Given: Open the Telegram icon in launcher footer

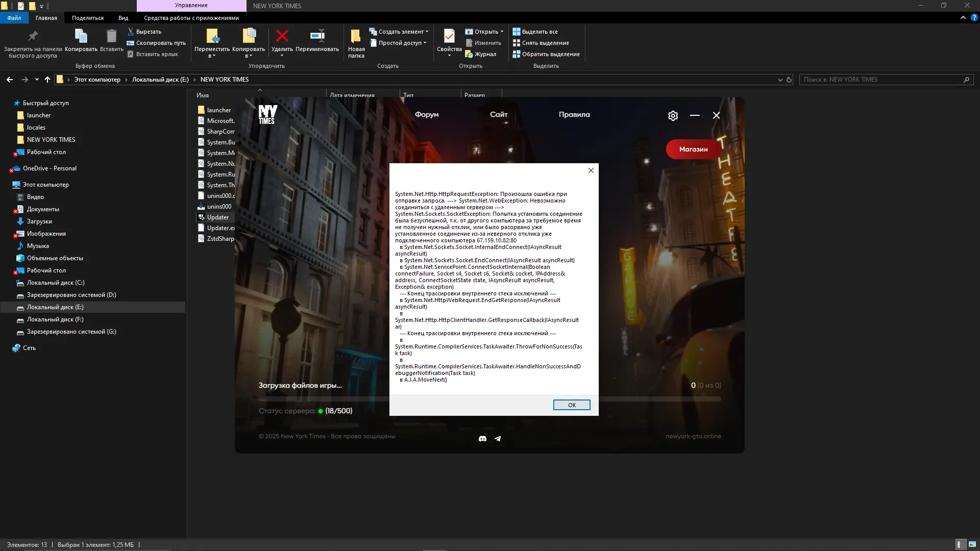Looking at the screenshot, I should (498, 439).
